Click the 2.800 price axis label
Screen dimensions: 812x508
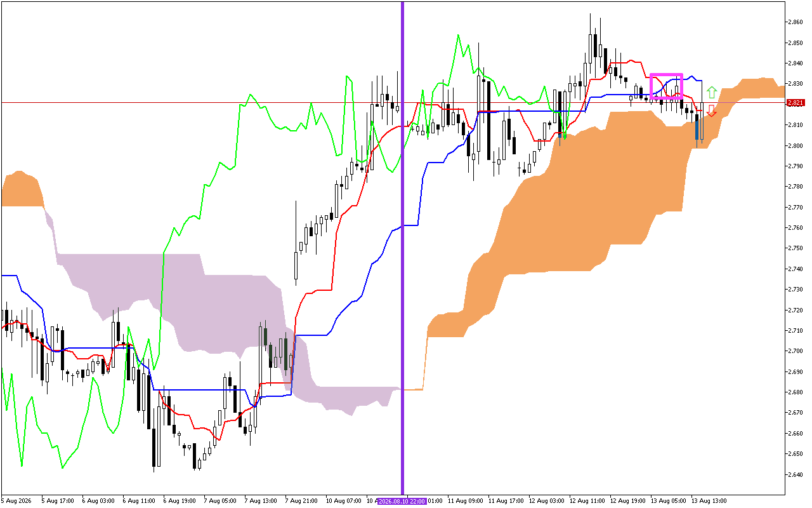[x=795, y=145]
